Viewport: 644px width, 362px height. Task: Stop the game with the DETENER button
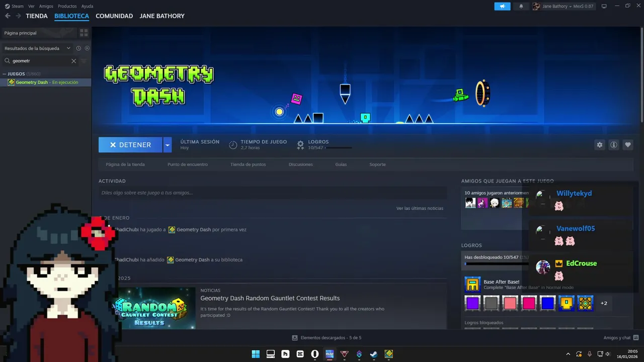click(x=130, y=145)
